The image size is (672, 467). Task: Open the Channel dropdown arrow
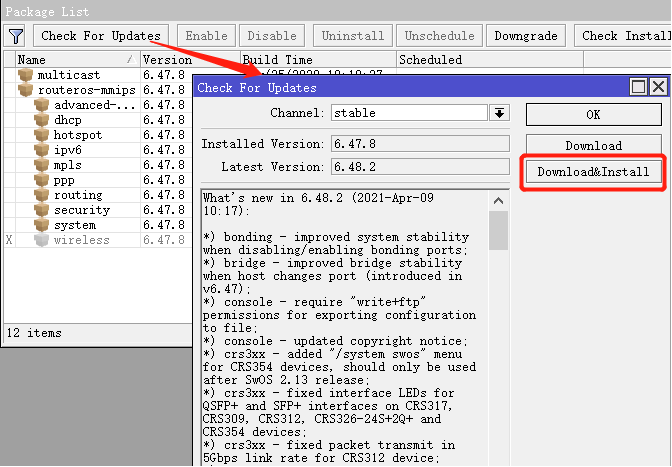point(500,113)
